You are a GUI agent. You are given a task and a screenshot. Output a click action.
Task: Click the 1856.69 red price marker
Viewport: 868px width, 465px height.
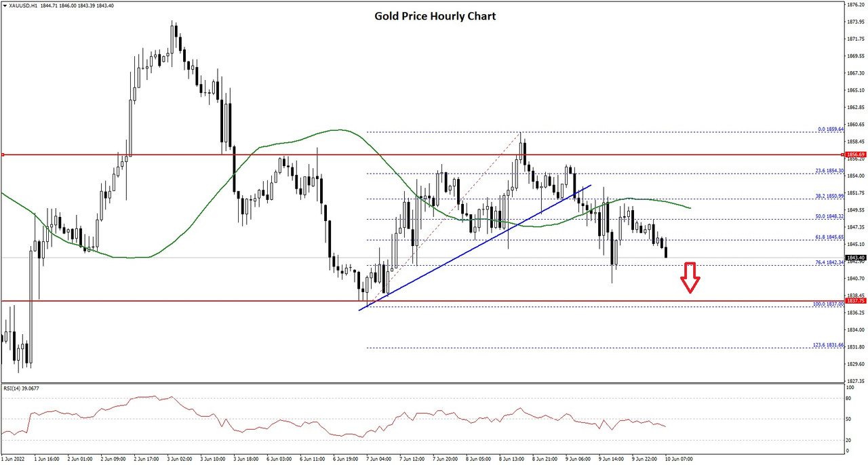pyautogui.click(x=856, y=155)
